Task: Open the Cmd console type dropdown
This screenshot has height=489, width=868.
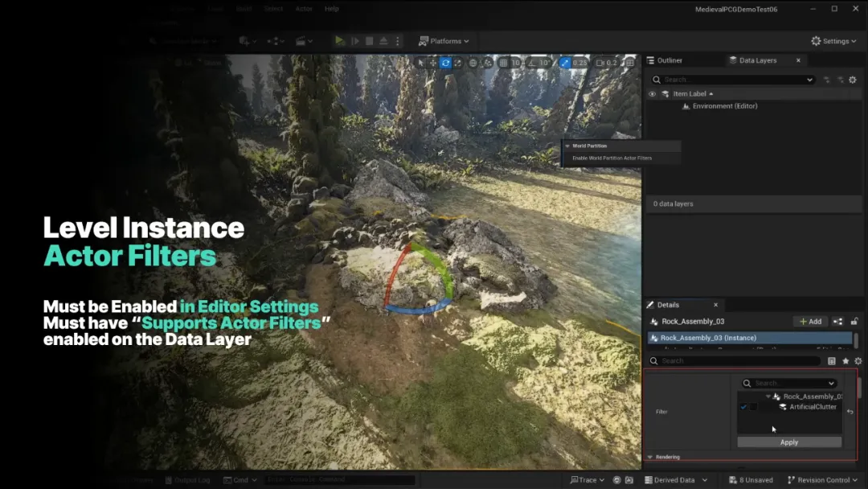Action: click(240, 480)
